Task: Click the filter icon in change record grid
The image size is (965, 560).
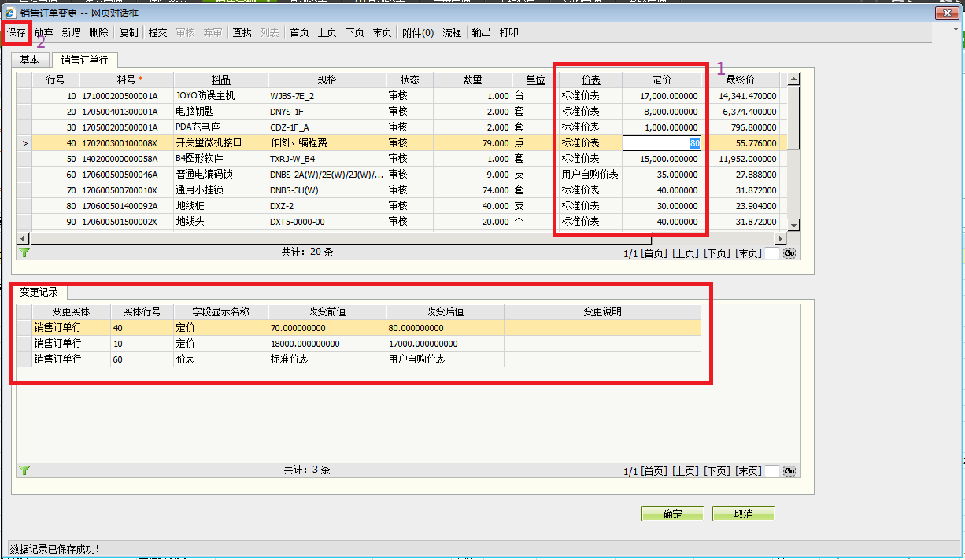Action: 24,470
